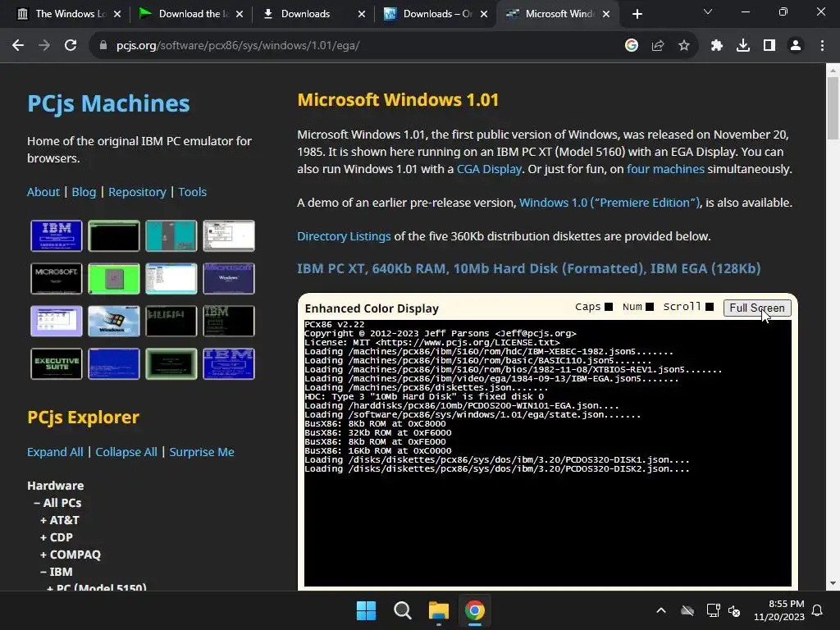Click the Chrome taskbar icon
840x630 pixels.
coord(475,610)
